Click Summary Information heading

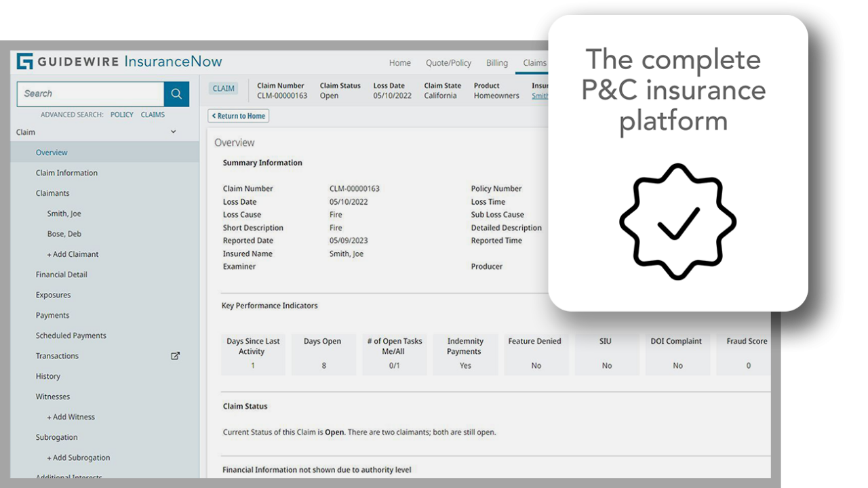[262, 163]
